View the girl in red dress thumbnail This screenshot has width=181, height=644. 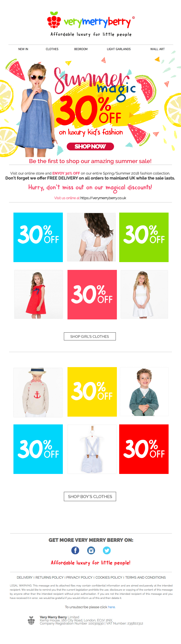39,294
